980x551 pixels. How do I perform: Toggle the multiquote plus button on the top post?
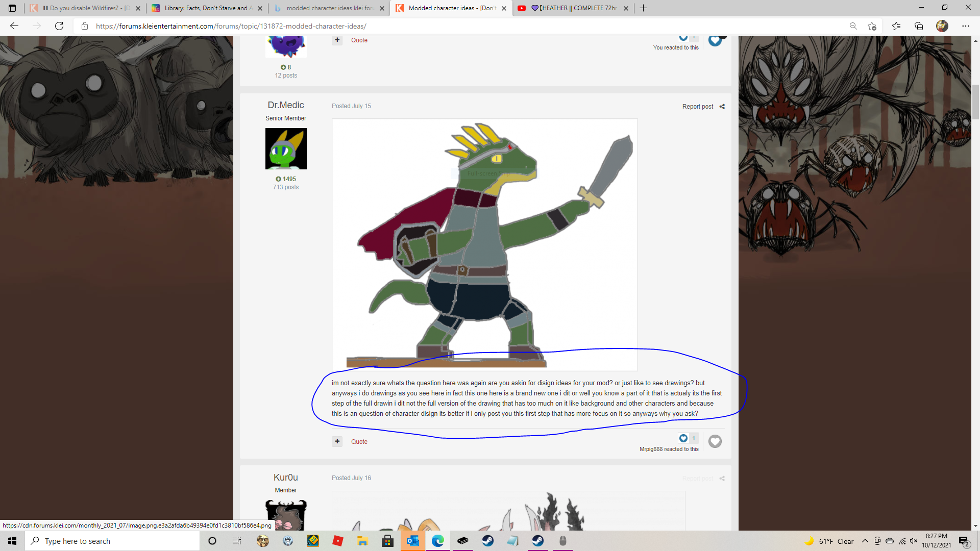pyautogui.click(x=337, y=40)
